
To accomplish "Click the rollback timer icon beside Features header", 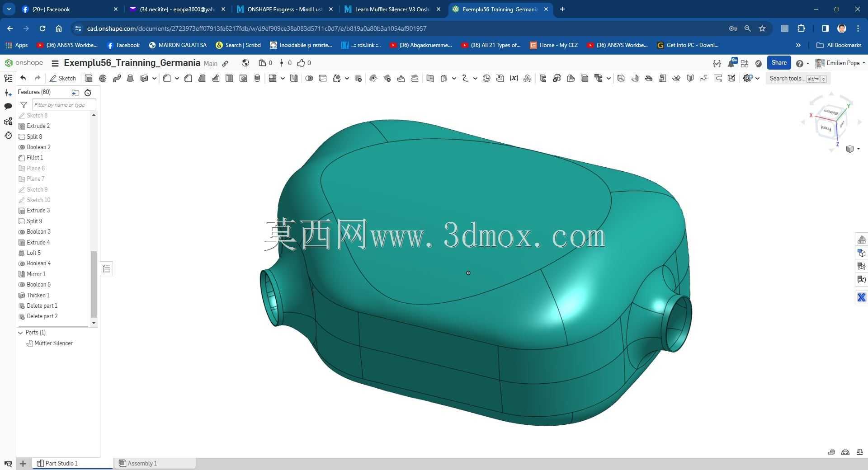I will point(88,93).
